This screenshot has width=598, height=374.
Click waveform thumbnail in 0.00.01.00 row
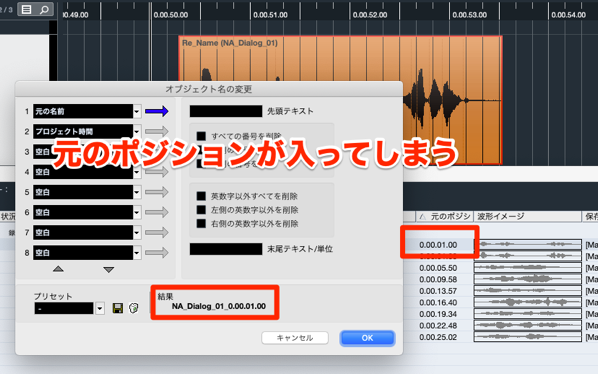tap(528, 244)
